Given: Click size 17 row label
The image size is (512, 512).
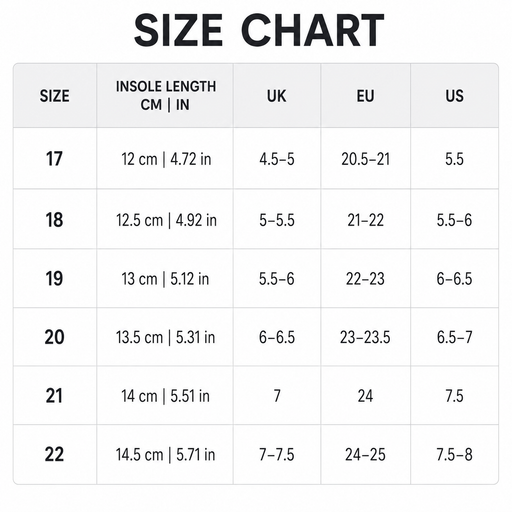Looking at the screenshot, I should point(54,159).
